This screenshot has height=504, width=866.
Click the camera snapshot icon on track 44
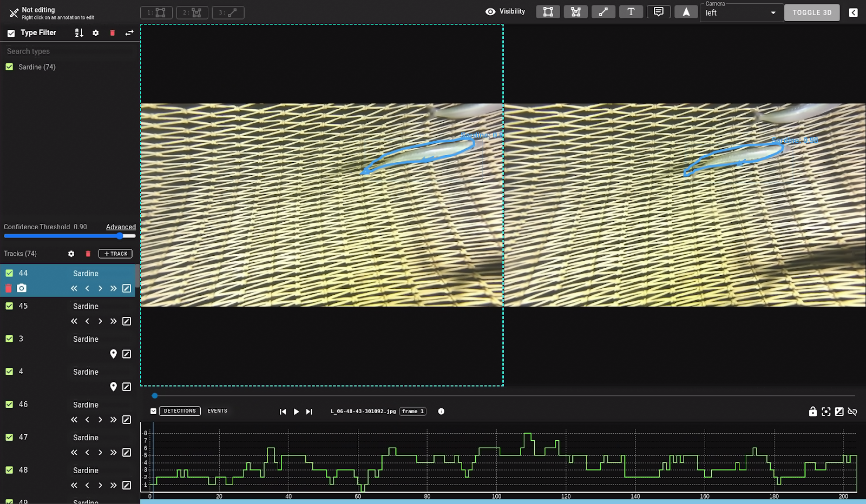tap(22, 288)
